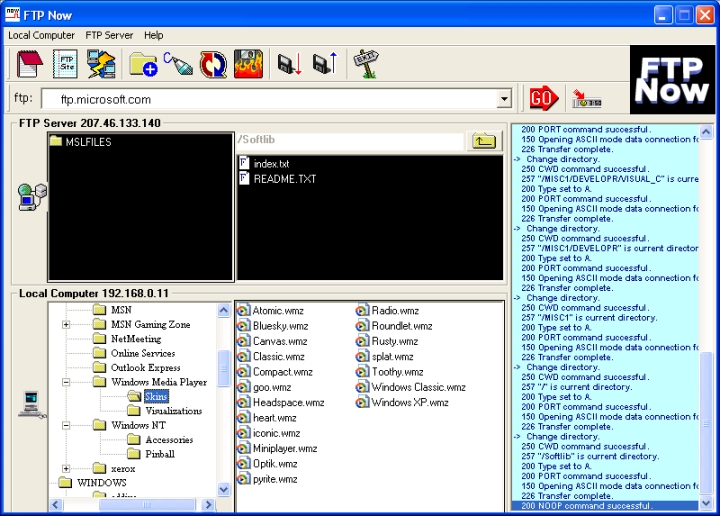Select the Miniplayer.wmz file
Viewport: 720px width, 516px height.
click(x=277, y=449)
